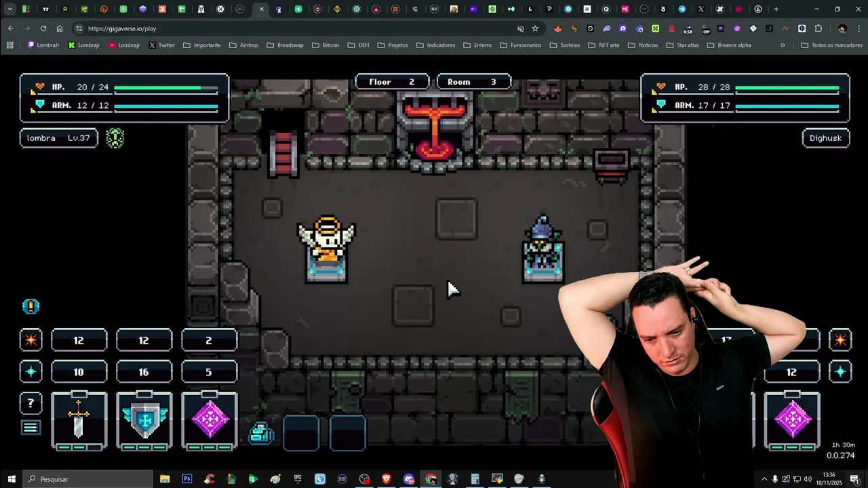Click the Pesquisar taskbar search box
Image resolution: width=868 pixels, height=488 pixels.
click(x=87, y=479)
